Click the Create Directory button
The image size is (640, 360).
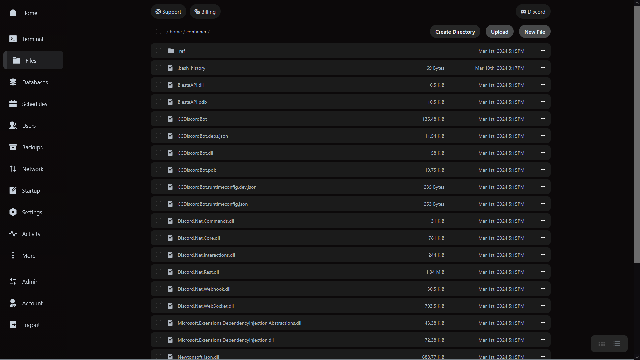455,32
